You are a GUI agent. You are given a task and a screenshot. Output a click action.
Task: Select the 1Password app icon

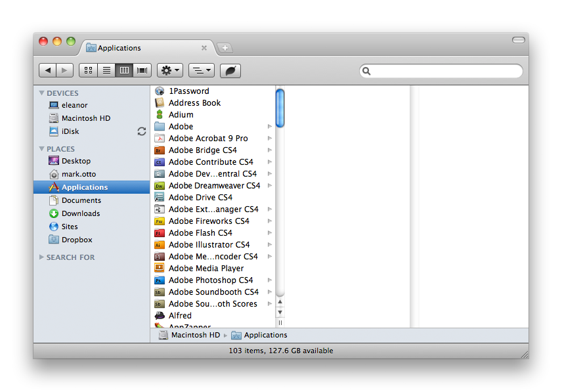point(160,91)
